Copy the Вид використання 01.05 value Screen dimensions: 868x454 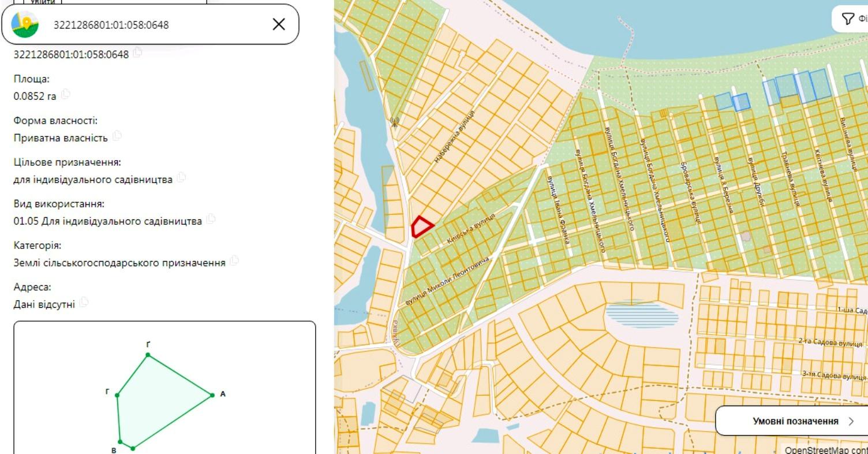tap(211, 219)
